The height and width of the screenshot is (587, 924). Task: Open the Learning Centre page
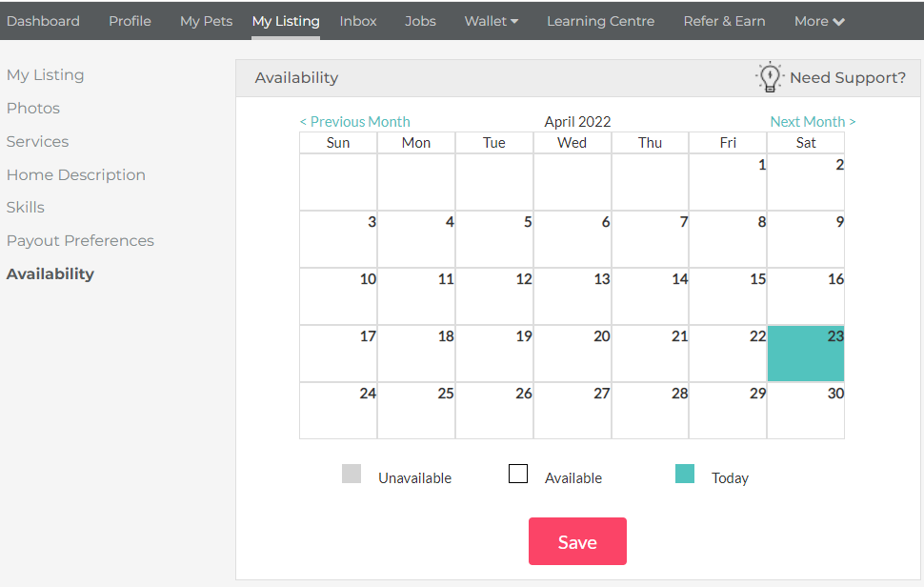pos(600,21)
